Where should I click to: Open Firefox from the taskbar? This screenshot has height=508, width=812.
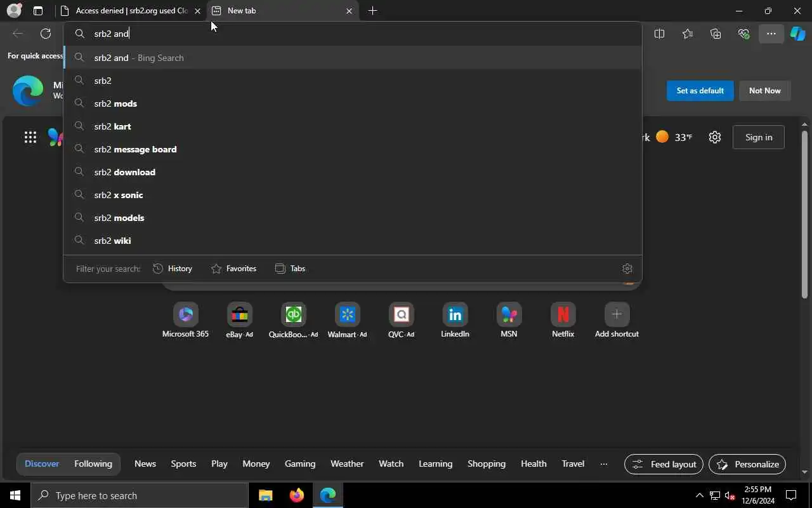click(x=296, y=495)
